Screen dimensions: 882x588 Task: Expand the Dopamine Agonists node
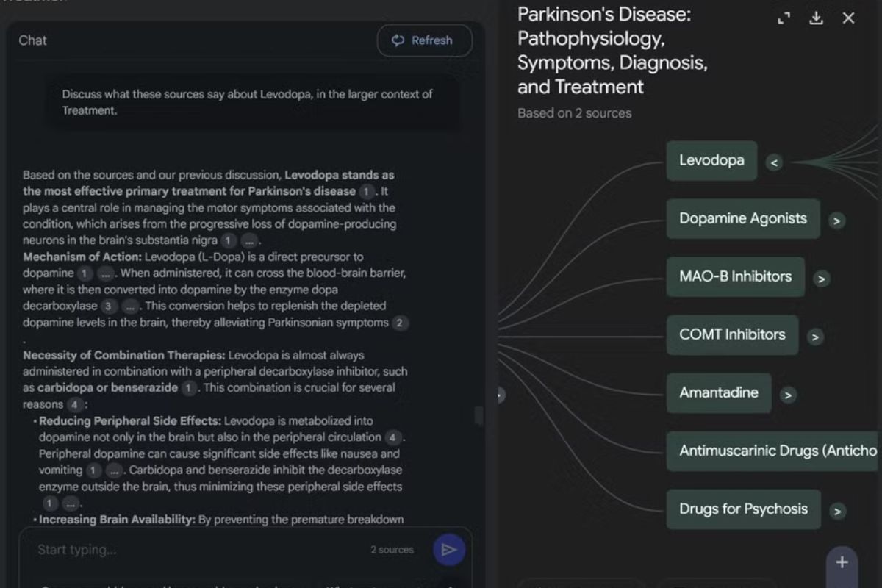tap(836, 220)
